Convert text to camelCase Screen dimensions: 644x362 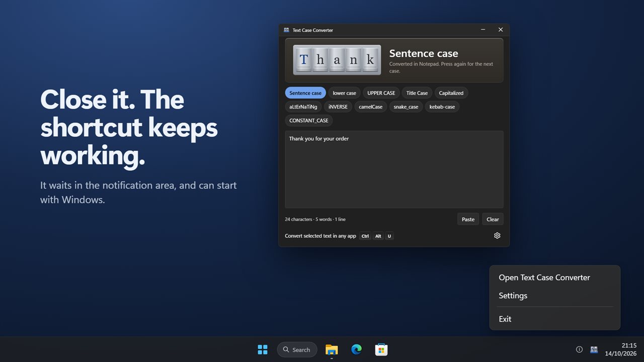pos(371,107)
